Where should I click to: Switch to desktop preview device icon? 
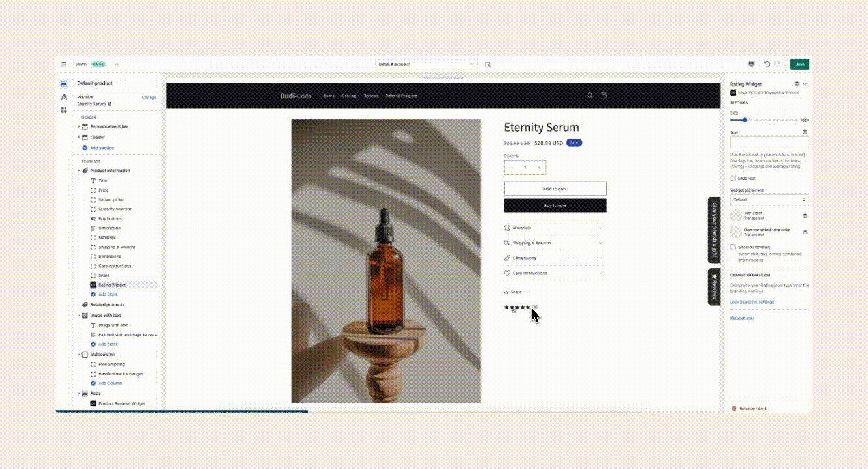click(751, 64)
